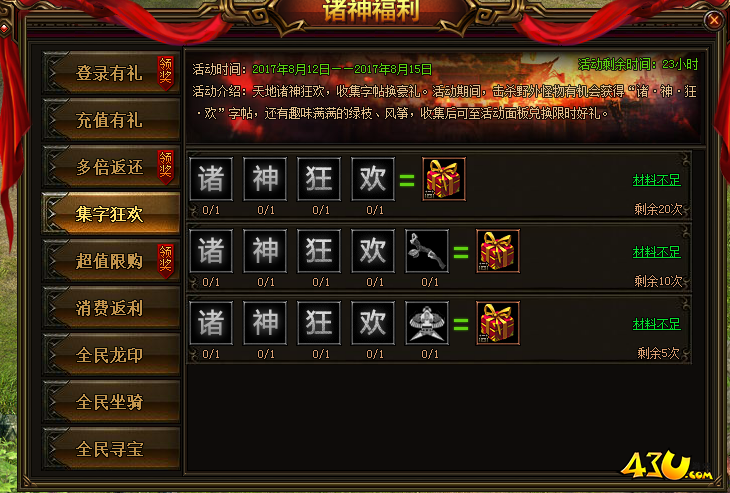Click the gift box reward in second row
730x493 pixels.
498,251
